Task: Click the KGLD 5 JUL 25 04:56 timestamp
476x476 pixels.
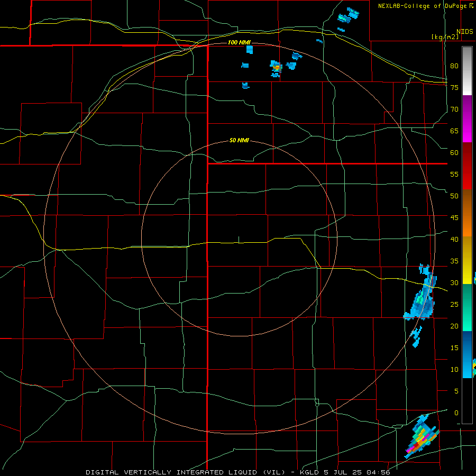Action: (x=345, y=472)
